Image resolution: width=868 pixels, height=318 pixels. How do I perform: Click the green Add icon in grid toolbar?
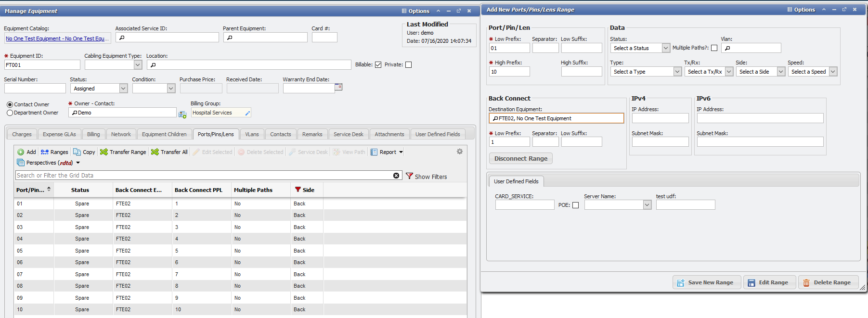[x=21, y=152]
